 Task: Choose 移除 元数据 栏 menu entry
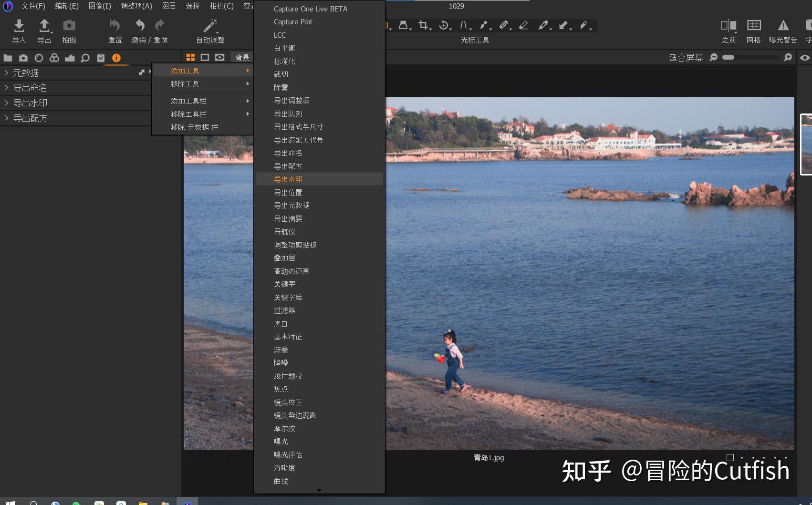202,127
